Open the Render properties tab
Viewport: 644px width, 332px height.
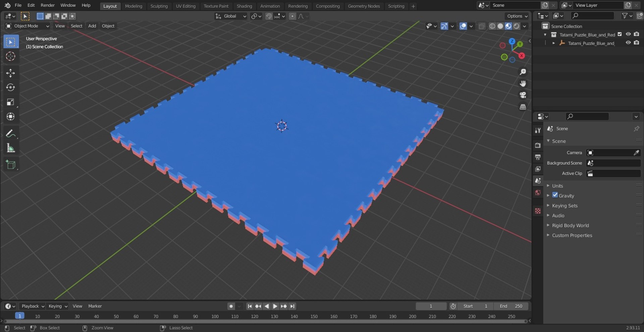point(538,145)
